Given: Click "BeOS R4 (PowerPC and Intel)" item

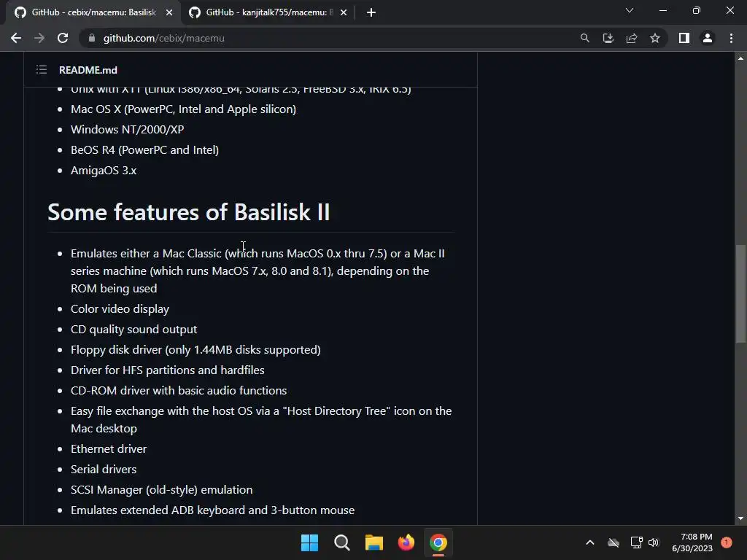Looking at the screenshot, I should coord(145,150).
